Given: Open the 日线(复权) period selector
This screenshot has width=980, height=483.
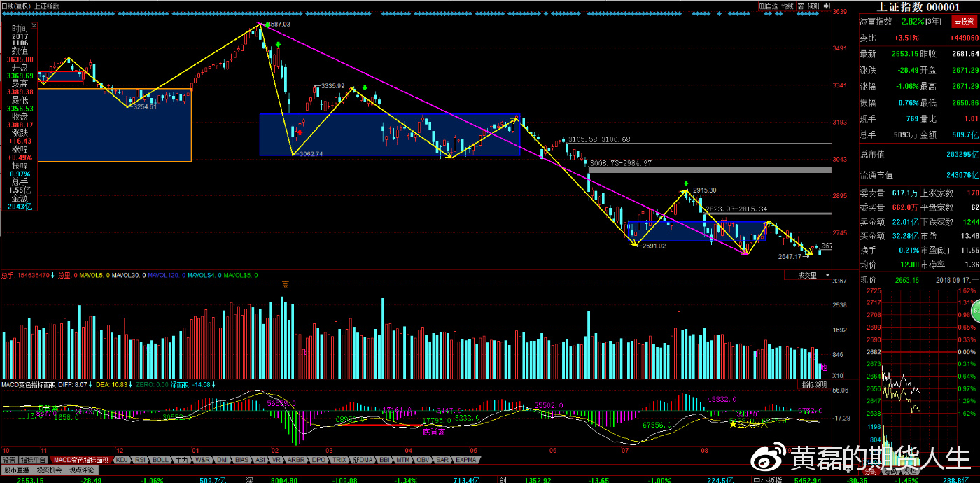Looking at the screenshot, I should coord(17,6).
